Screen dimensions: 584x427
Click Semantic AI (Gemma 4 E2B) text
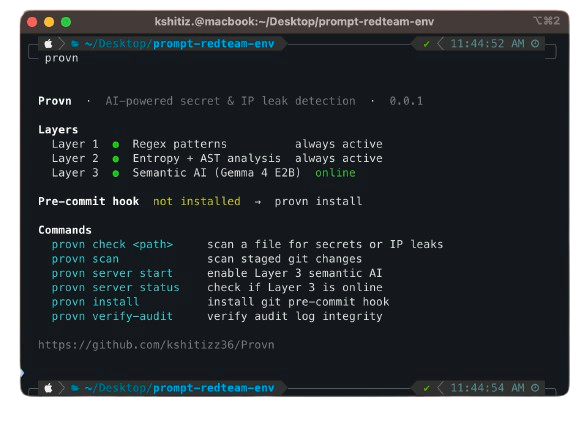click(x=216, y=173)
